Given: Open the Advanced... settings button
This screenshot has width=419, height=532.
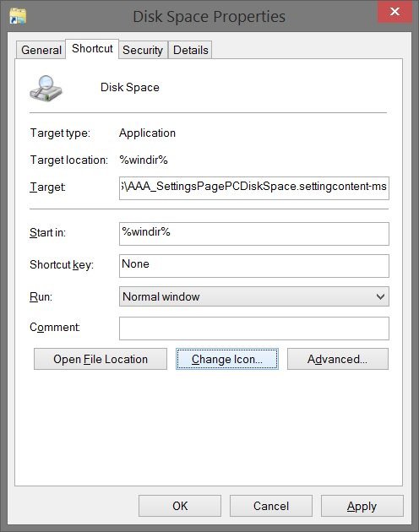Looking at the screenshot, I should point(338,359).
